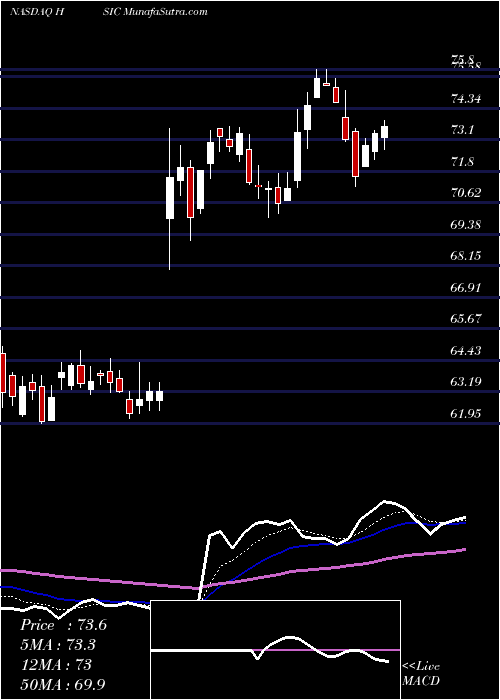Click the NASDAQ H ticker label
This screenshot has height=700, width=500.
click(x=38, y=12)
